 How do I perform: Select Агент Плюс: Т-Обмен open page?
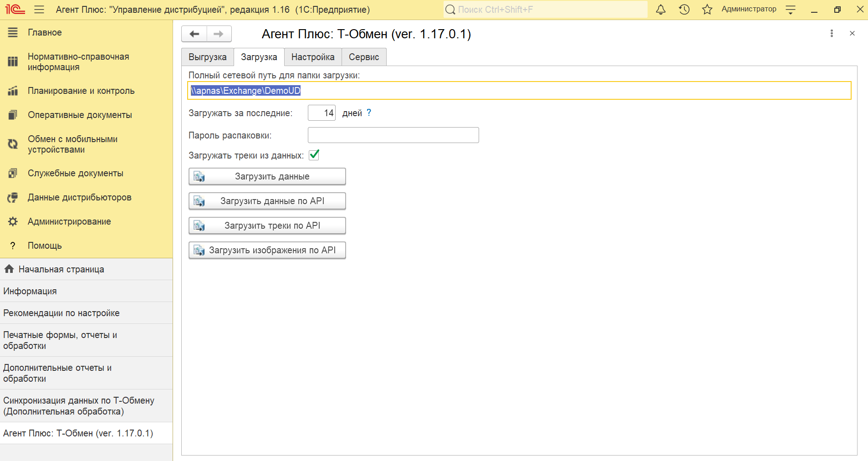coord(86,433)
